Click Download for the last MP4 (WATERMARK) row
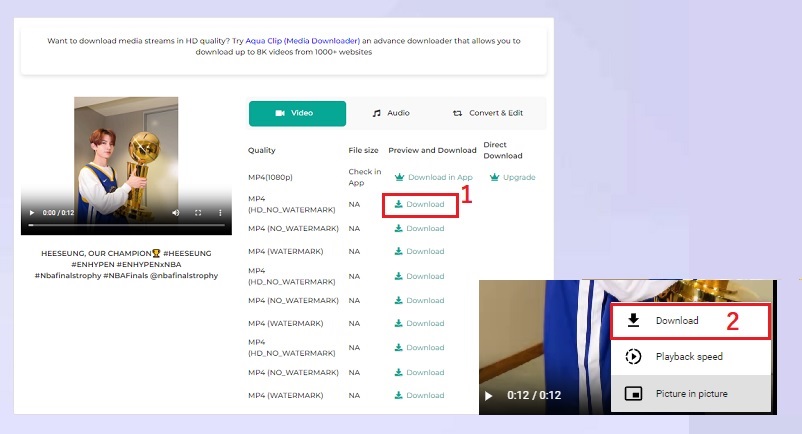The image size is (802, 434). 419,396
